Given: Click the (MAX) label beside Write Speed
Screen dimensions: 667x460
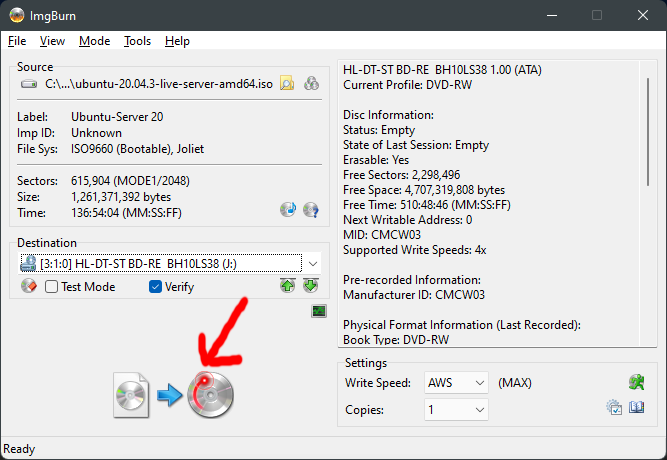Looking at the screenshot, I should (x=515, y=383).
